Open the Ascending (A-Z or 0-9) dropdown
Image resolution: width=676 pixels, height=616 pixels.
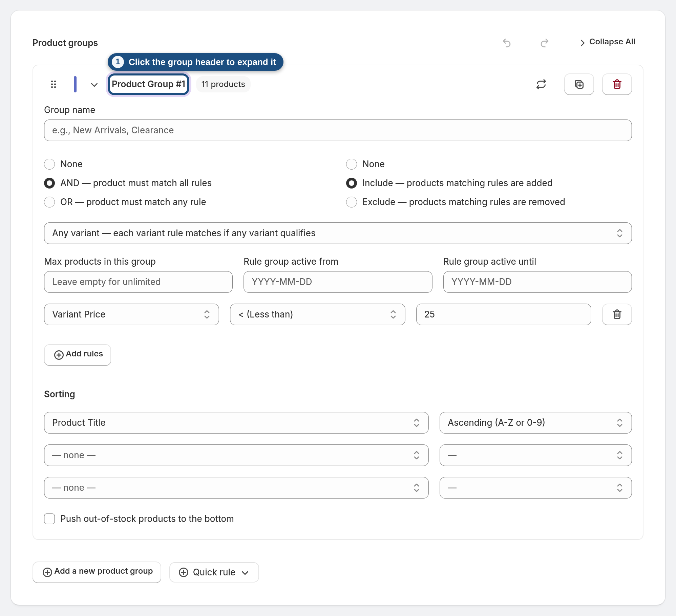pos(536,423)
